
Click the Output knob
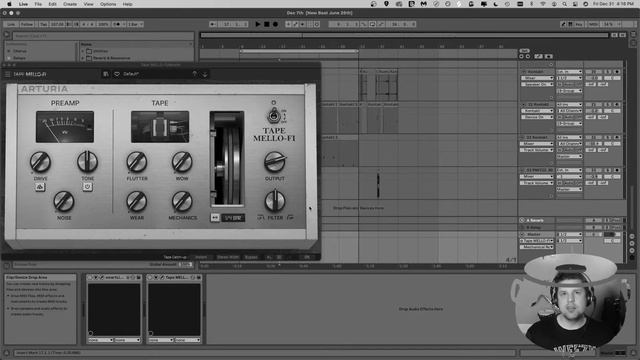pyautogui.click(x=275, y=162)
